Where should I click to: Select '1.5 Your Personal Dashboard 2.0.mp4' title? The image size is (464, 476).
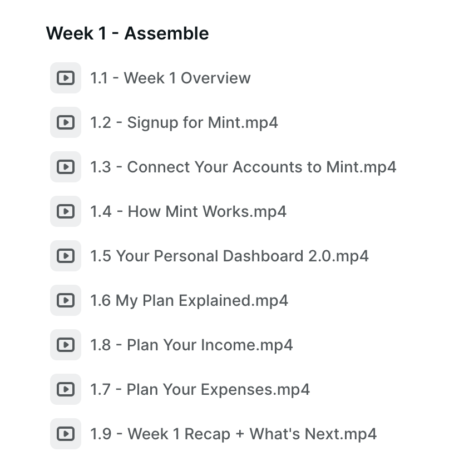pos(229,256)
